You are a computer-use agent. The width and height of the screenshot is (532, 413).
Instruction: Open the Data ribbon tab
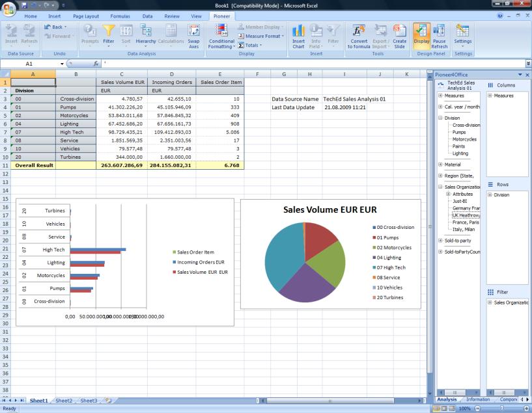[x=147, y=16]
